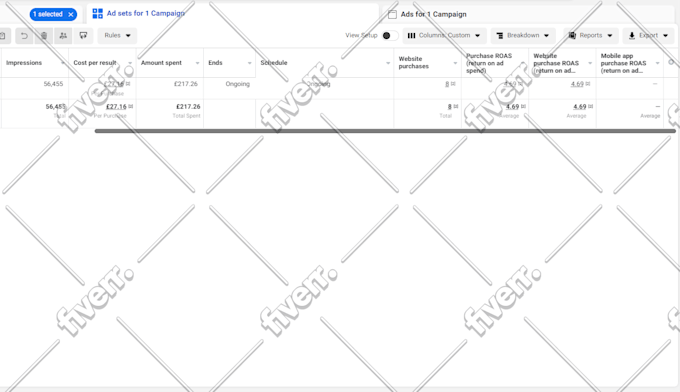Viewport: 680px width, 392px height.
Task: Open the Reports dropdown
Action: [591, 36]
